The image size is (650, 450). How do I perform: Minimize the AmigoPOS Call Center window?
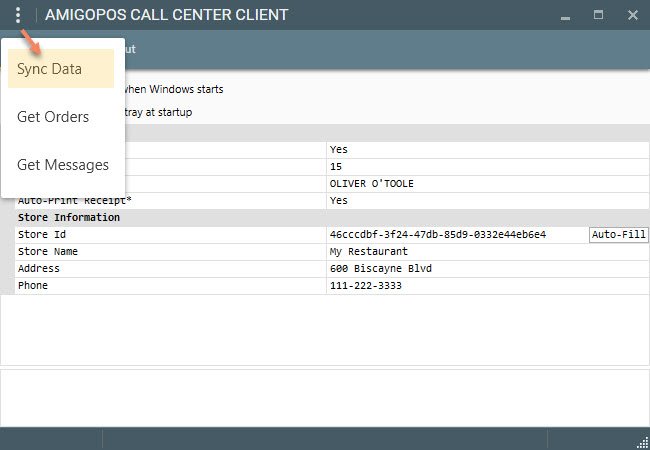tap(566, 16)
